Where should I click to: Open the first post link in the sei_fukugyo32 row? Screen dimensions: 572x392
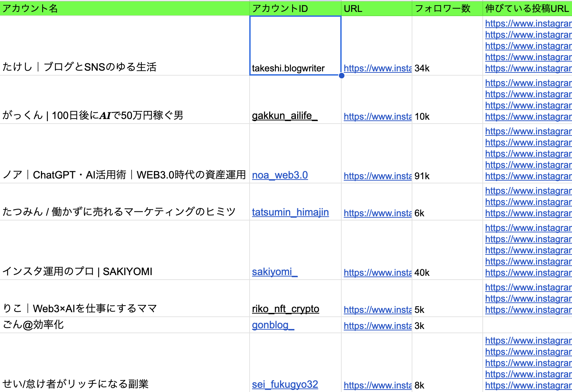point(528,341)
